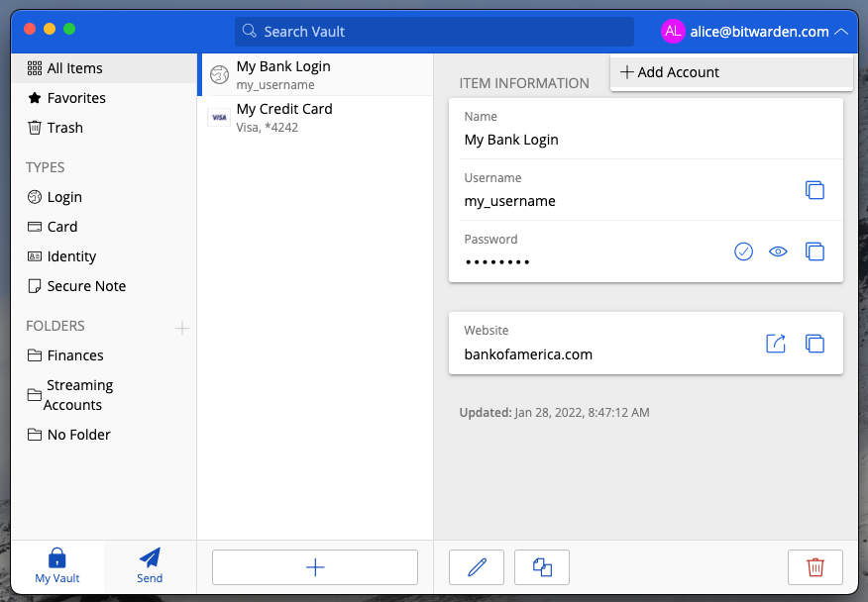Select My Bank Login item

click(315, 74)
